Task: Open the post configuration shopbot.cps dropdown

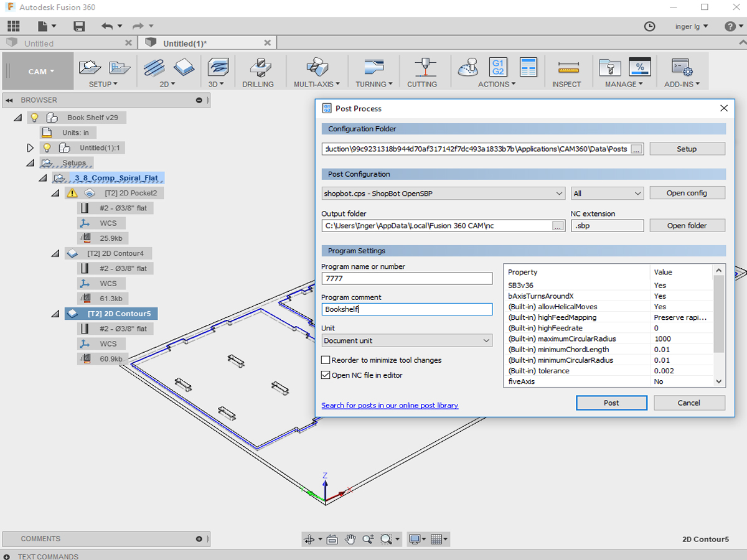Action: point(443,194)
